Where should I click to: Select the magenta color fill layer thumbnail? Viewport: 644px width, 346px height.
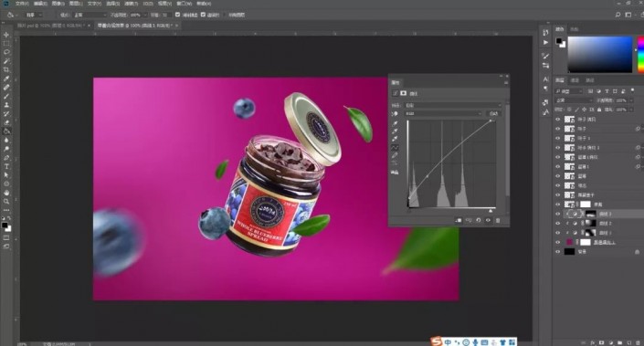569,242
